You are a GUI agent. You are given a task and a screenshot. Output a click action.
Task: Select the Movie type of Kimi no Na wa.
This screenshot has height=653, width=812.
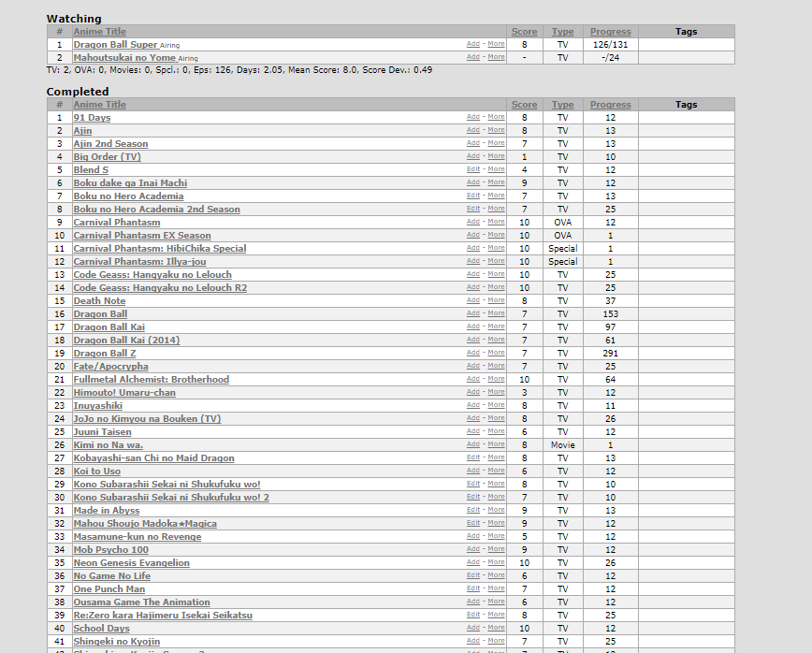click(562, 444)
